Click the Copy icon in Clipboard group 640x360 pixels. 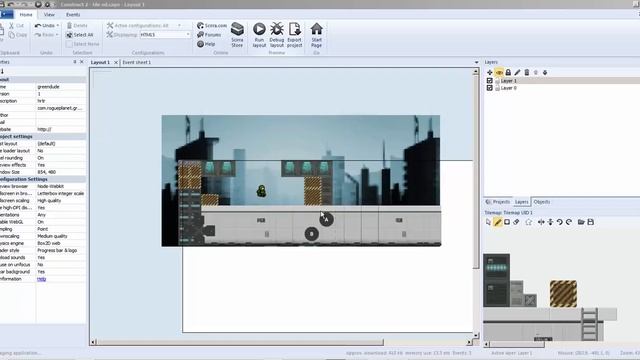11,35
